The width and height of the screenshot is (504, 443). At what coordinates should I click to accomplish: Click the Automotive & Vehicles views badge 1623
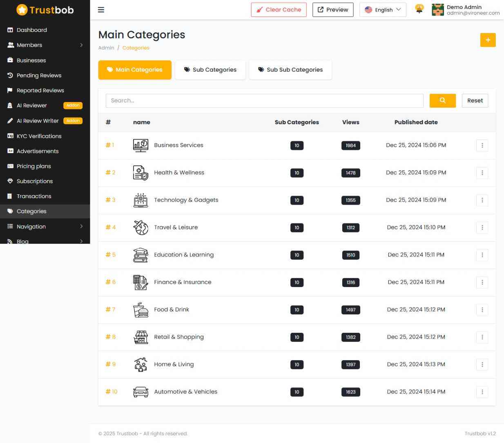[x=350, y=392]
